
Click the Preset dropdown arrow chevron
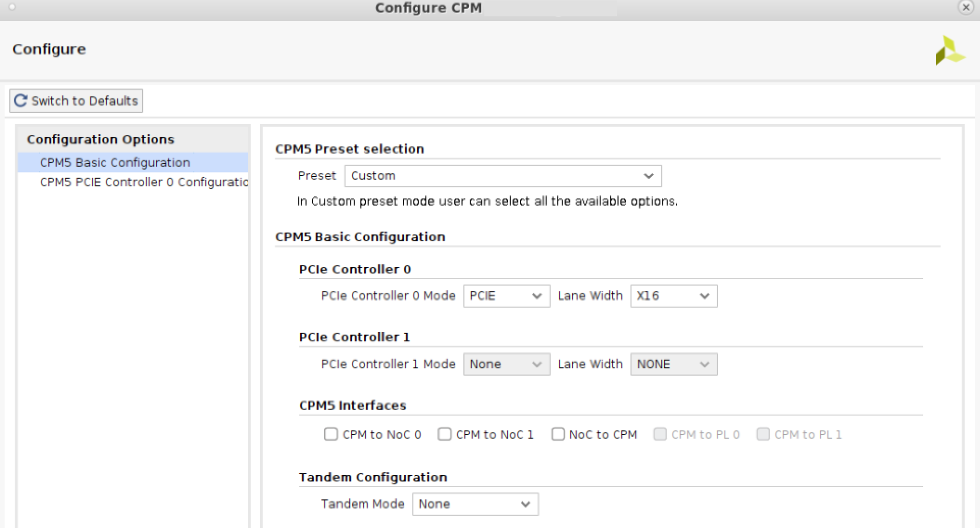click(x=648, y=175)
